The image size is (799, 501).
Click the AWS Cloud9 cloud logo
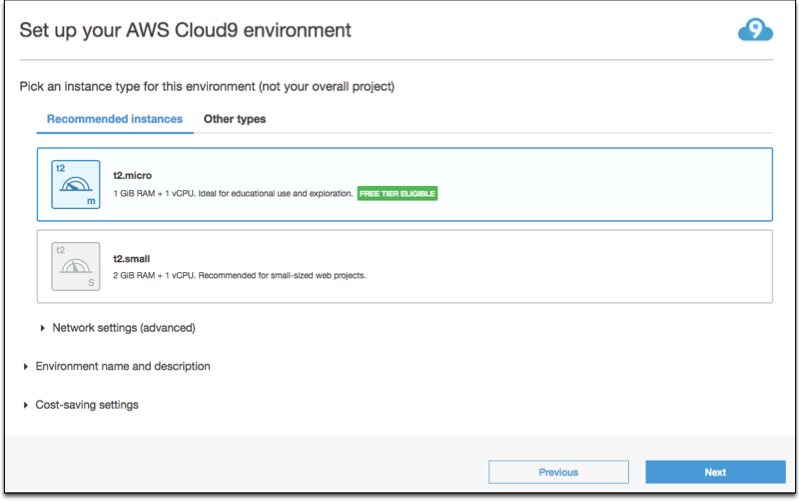(x=755, y=30)
